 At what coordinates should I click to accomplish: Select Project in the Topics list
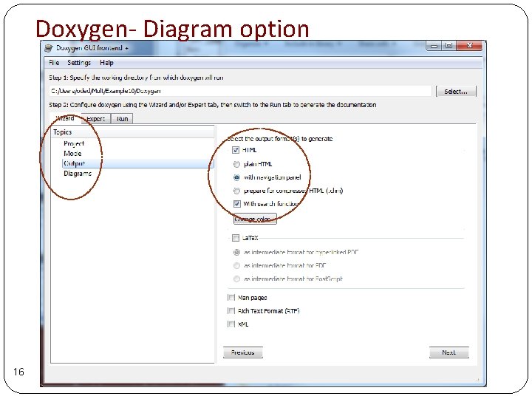pos(74,143)
